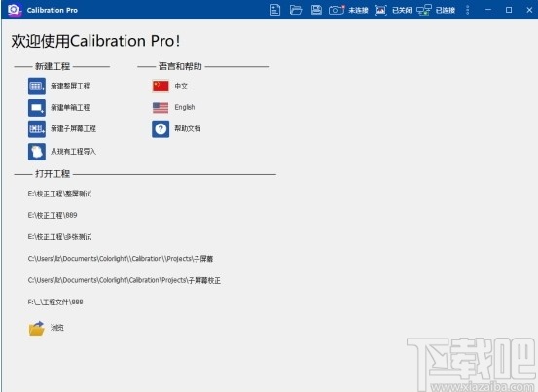Click the screen image icon marked 已关闭
The width and height of the screenshot is (538, 392).
(x=380, y=10)
